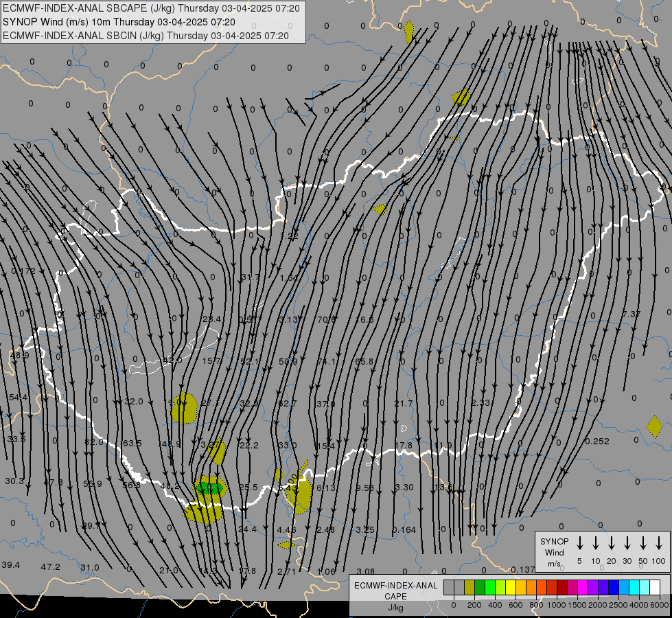Click the map value '31.7'
The image size is (672, 618).
click(251, 277)
